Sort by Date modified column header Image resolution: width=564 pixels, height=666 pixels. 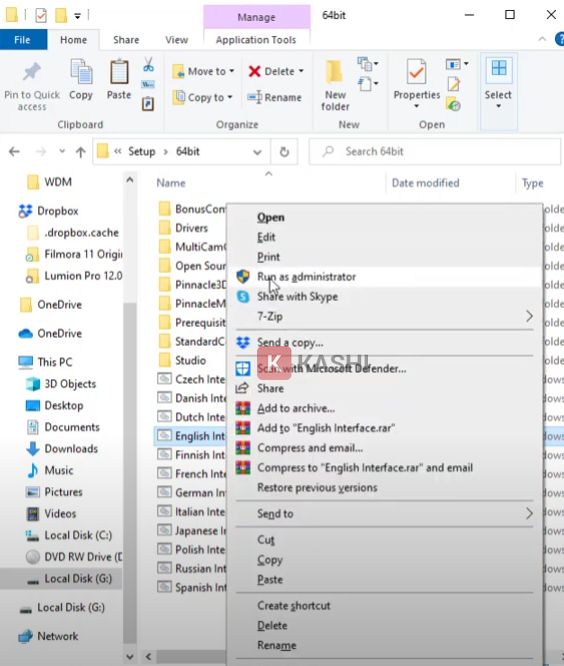tap(426, 183)
